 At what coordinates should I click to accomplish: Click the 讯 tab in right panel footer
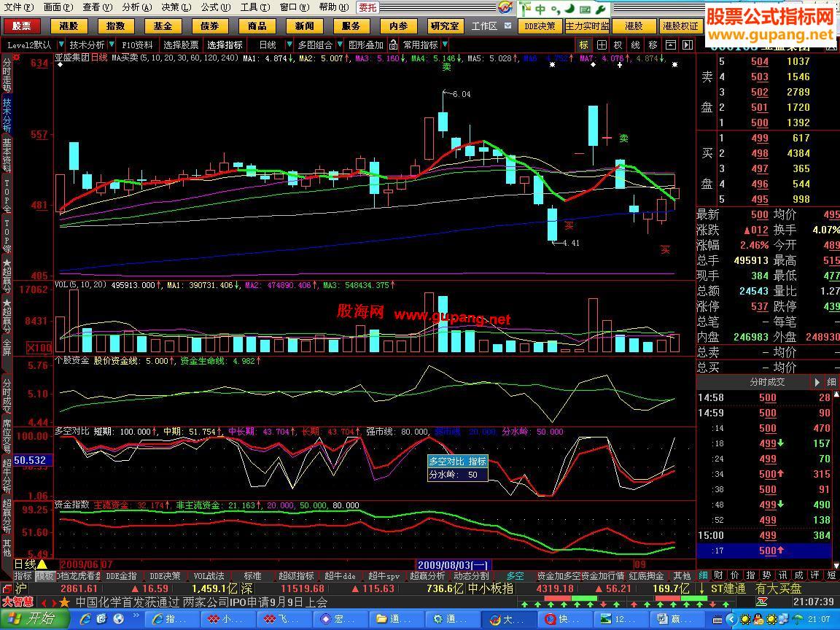[x=782, y=575]
